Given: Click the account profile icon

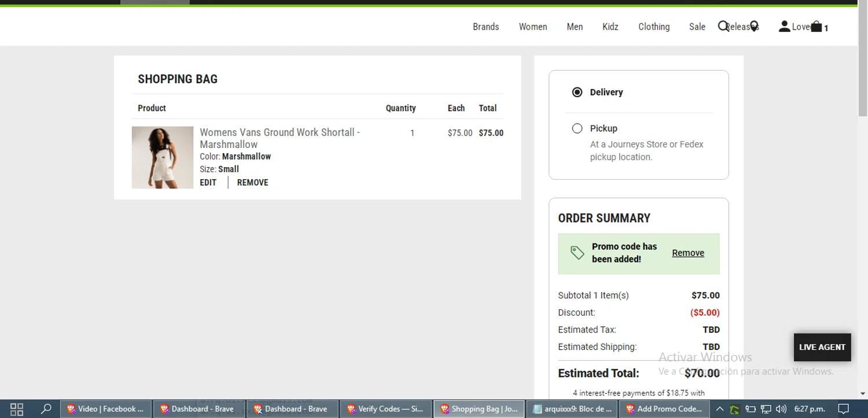Looking at the screenshot, I should coord(784,27).
